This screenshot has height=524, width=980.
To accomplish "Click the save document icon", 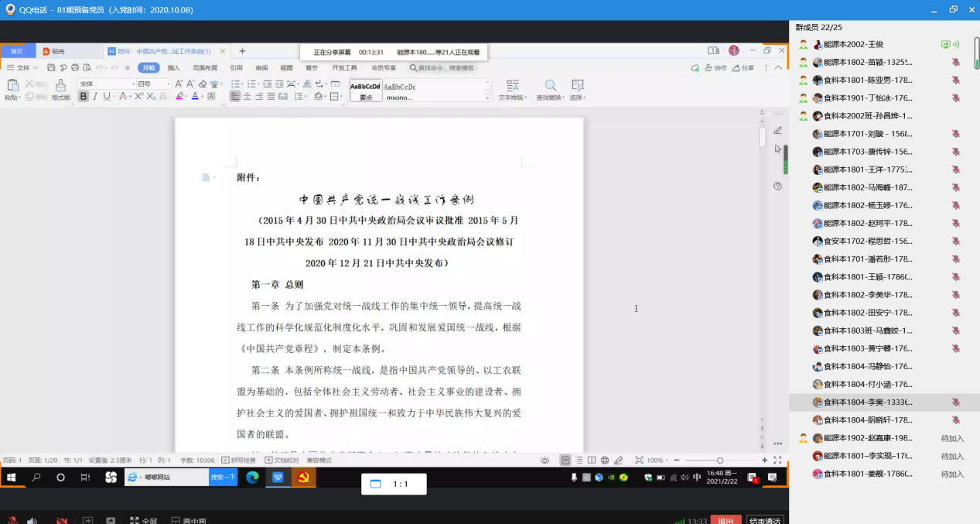I will click(51, 68).
